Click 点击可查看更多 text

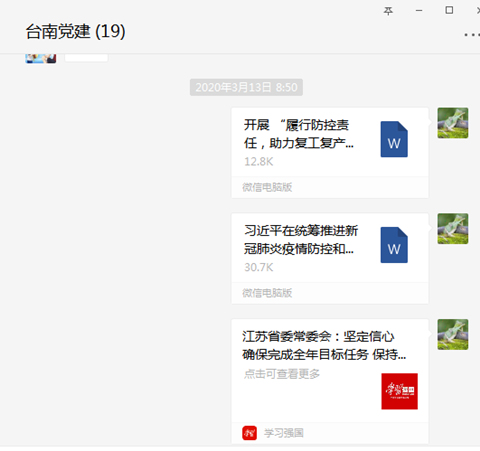(x=282, y=374)
